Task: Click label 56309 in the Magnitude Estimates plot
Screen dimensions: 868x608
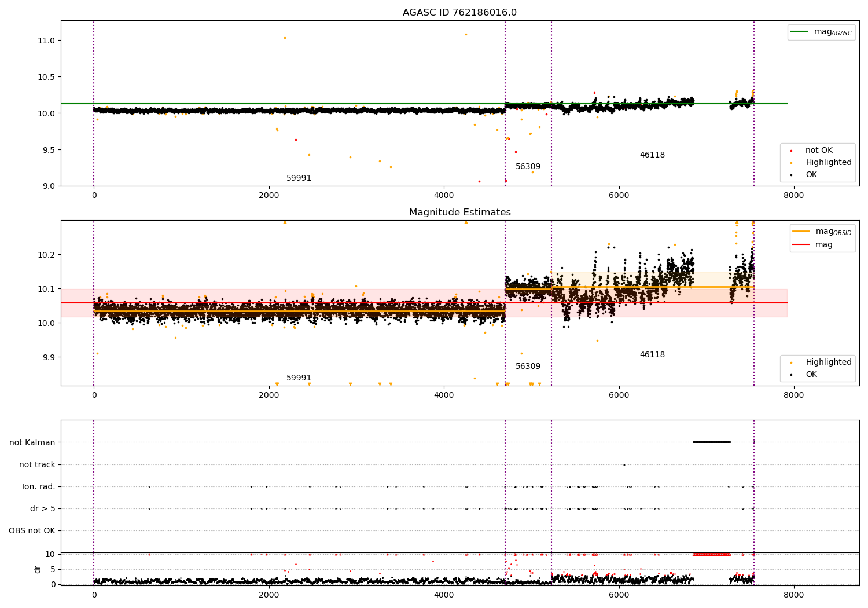Action: tap(528, 367)
